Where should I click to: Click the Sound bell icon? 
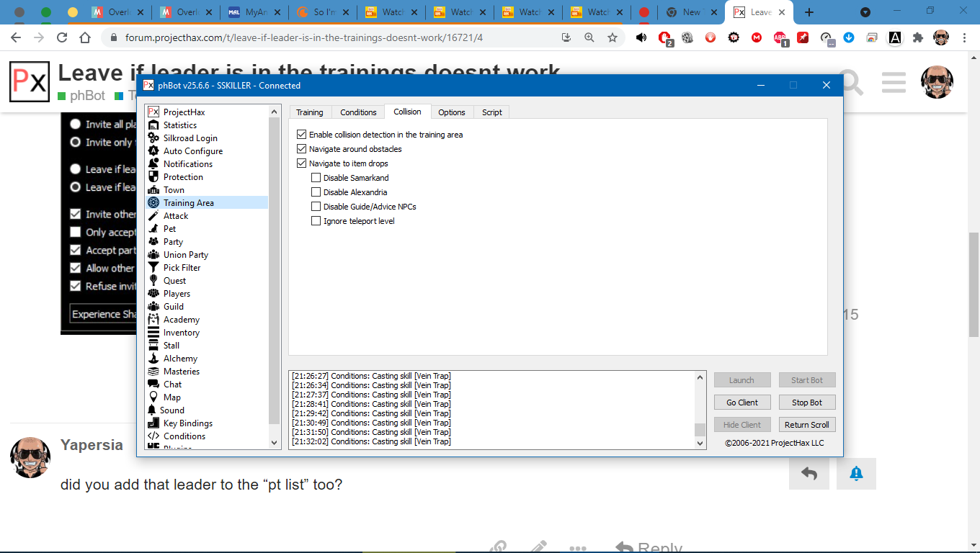152,410
